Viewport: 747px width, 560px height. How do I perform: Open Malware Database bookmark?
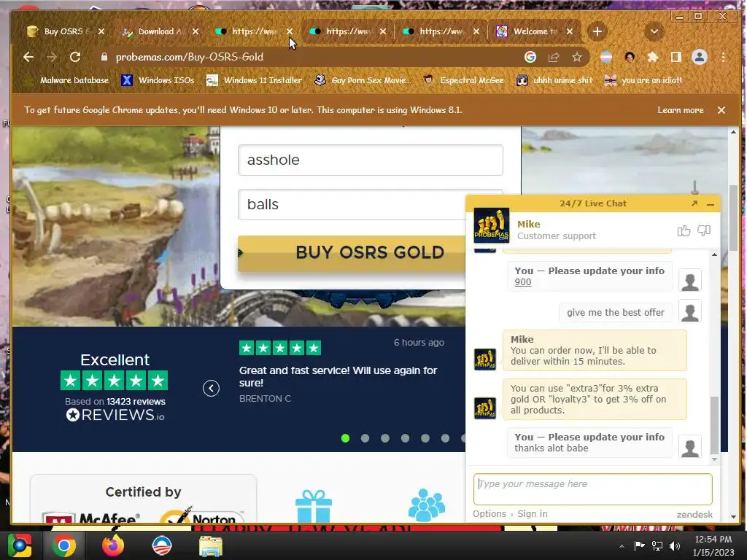tap(68, 80)
